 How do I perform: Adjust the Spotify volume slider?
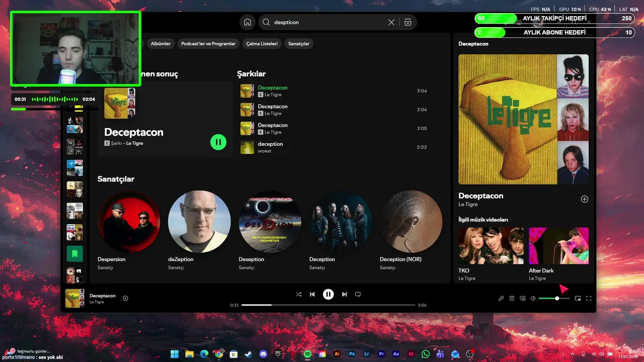click(x=554, y=298)
